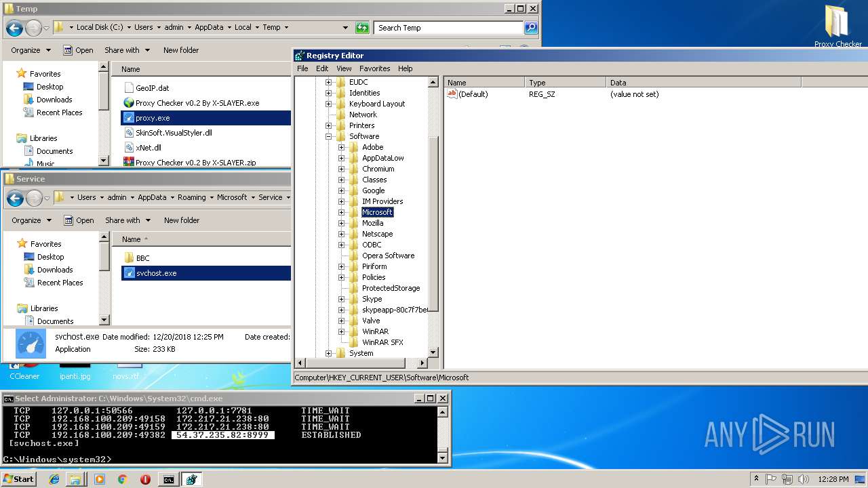Select the GeoIP.dat file icon
This screenshot has height=488, width=868.
(130, 88)
